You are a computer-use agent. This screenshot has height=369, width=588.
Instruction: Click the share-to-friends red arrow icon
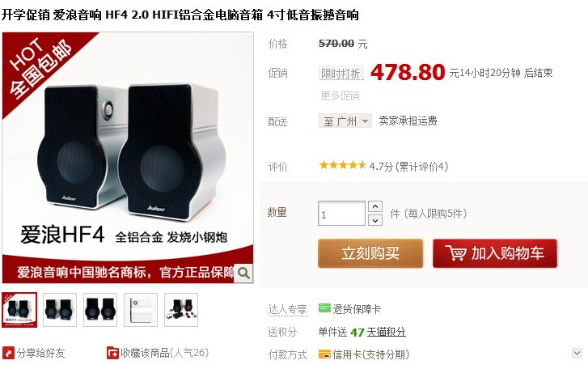click(x=8, y=353)
